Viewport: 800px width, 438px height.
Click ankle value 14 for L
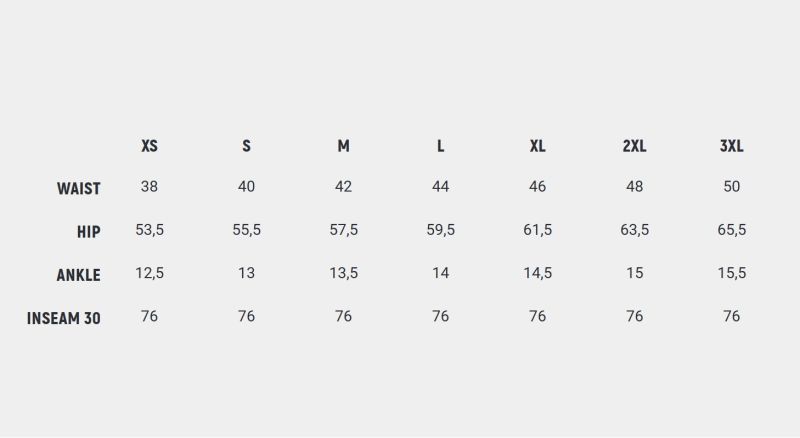point(440,273)
